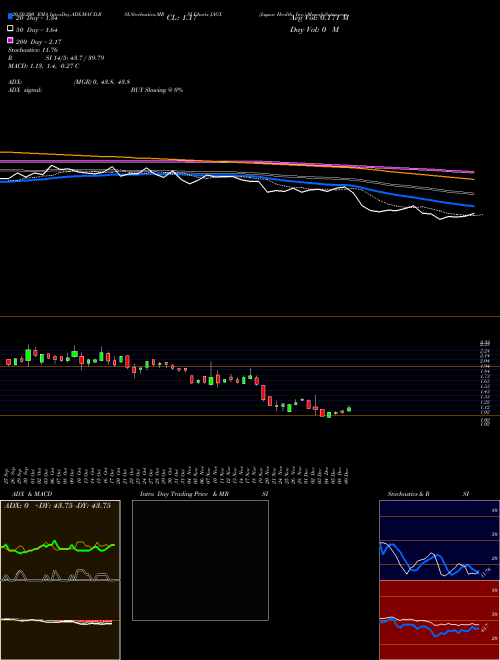Click the 'Avg Vol: 0.171 M' label
Viewport: 500px width, 660px height.
(319, 17)
